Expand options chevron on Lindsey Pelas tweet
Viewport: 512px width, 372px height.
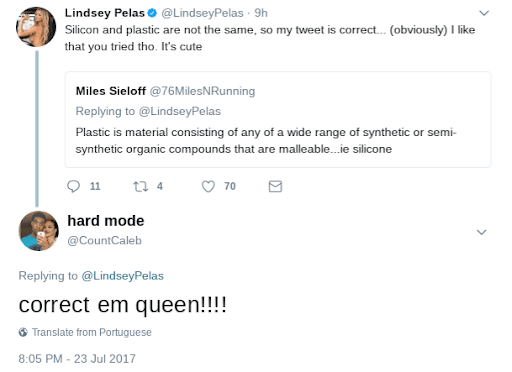484,13
